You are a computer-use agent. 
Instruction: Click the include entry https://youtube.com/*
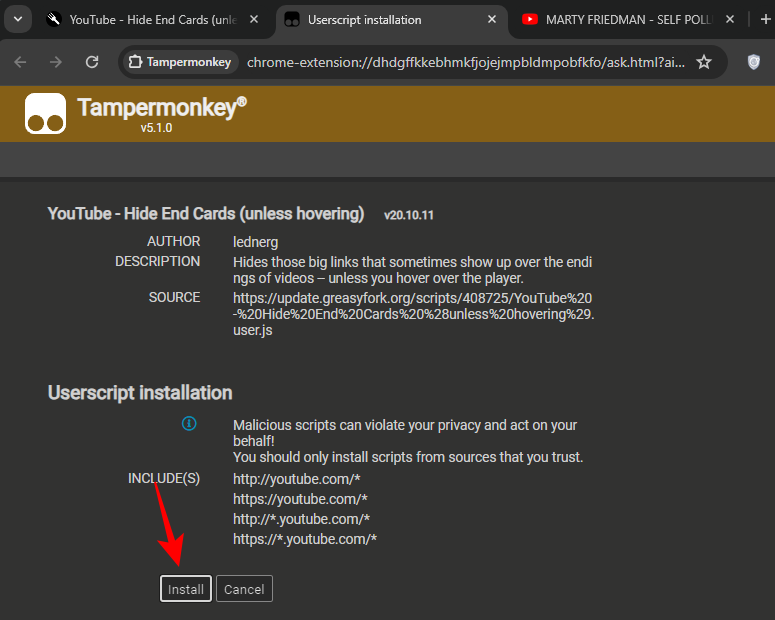pos(300,499)
